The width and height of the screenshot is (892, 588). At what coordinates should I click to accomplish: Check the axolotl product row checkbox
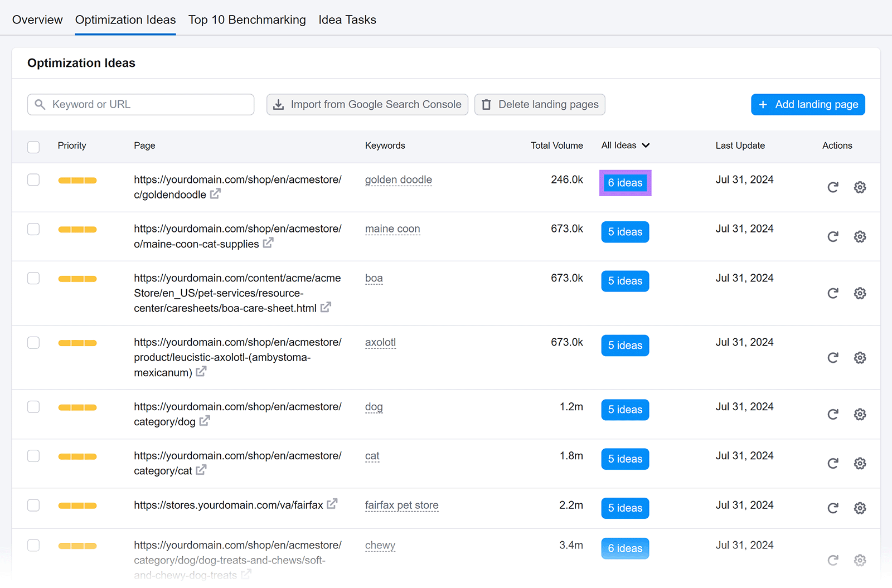tap(33, 342)
